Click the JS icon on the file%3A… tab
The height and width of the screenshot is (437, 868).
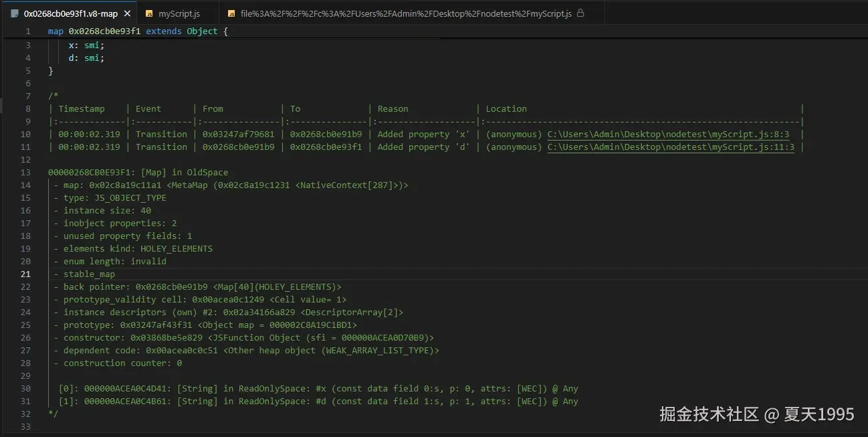click(x=231, y=13)
